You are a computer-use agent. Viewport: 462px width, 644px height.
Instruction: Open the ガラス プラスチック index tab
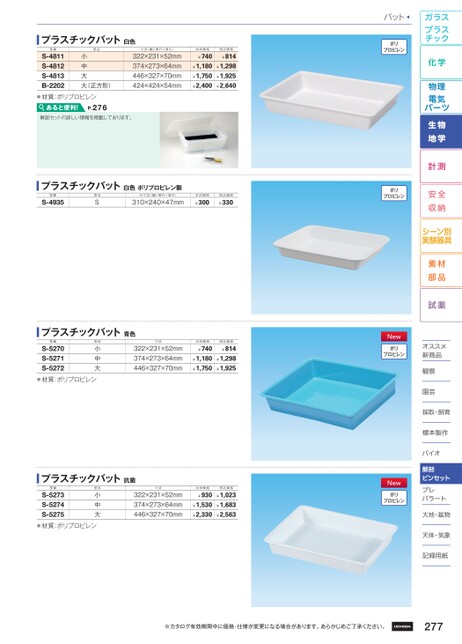click(441, 28)
